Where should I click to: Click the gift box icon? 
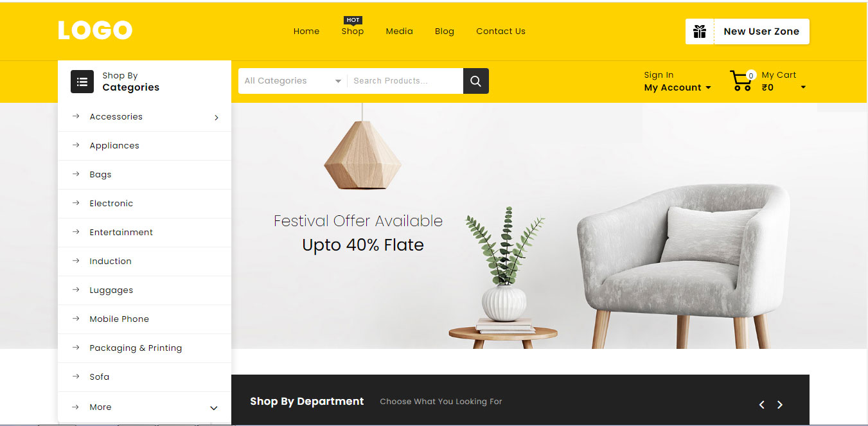coord(700,31)
